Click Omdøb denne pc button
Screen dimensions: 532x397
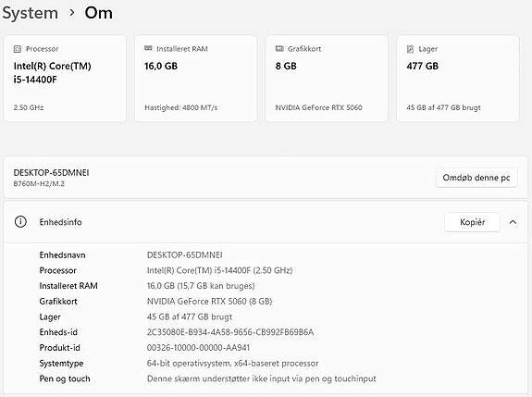[x=476, y=178]
